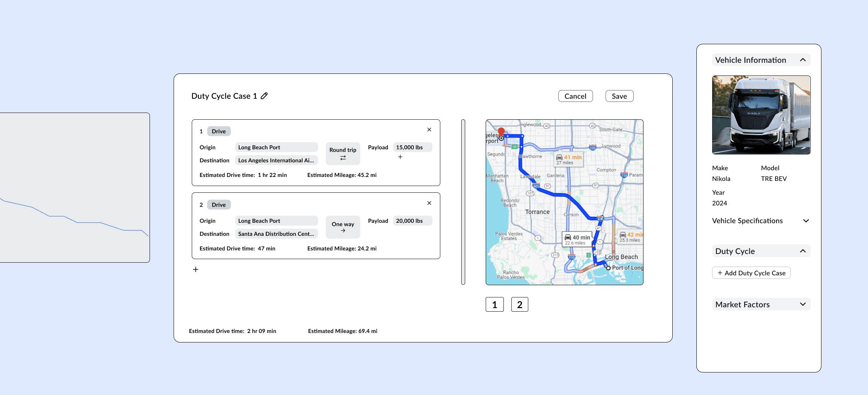Edit Los Angeles International Airport destination field
Image resolution: width=868 pixels, height=395 pixels.
pos(277,160)
